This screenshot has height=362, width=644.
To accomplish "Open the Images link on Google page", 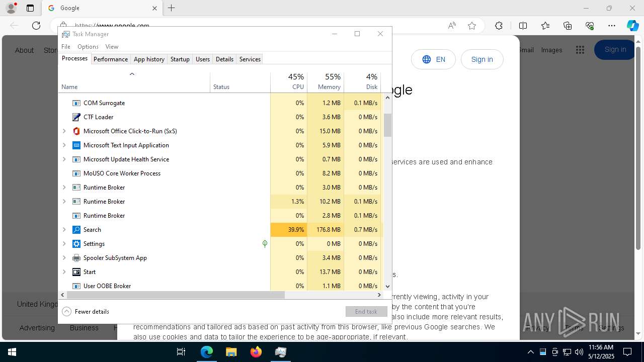I will coord(551,50).
